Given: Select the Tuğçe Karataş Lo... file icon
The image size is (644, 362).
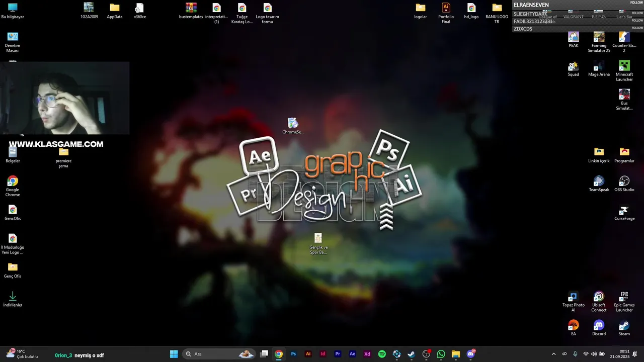Looking at the screenshot, I should pyautogui.click(x=242, y=13).
